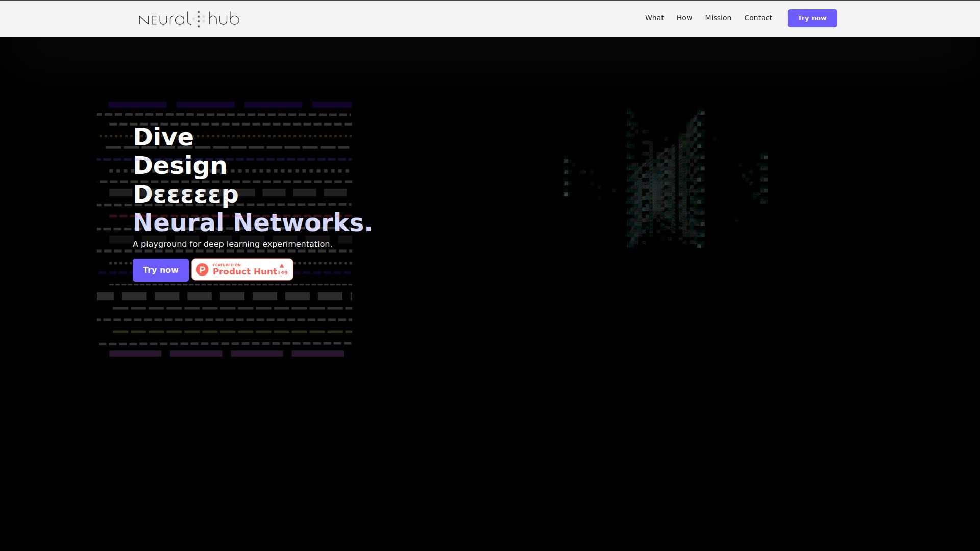Open the How section
The height and width of the screenshot is (551, 980).
tap(684, 18)
